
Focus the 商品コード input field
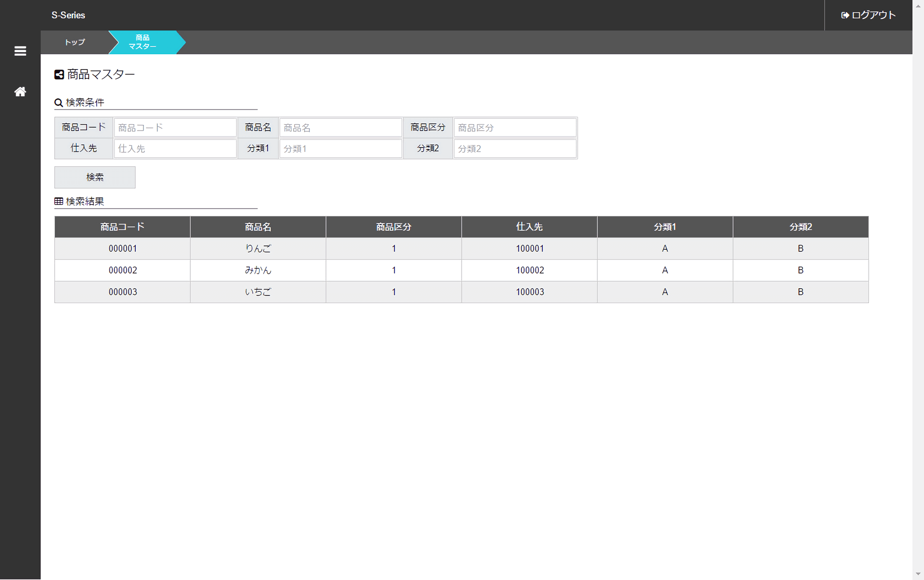click(175, 128)
